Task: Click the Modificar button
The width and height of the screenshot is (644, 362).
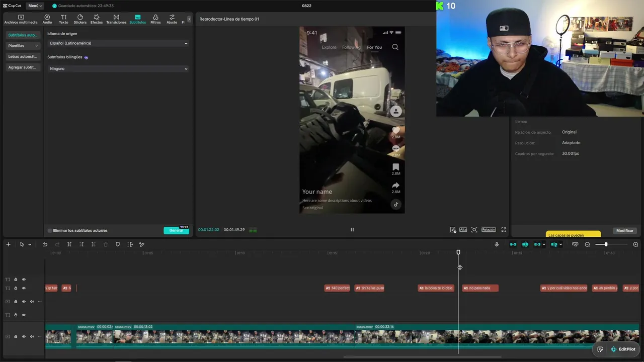Action: point(625,231)
